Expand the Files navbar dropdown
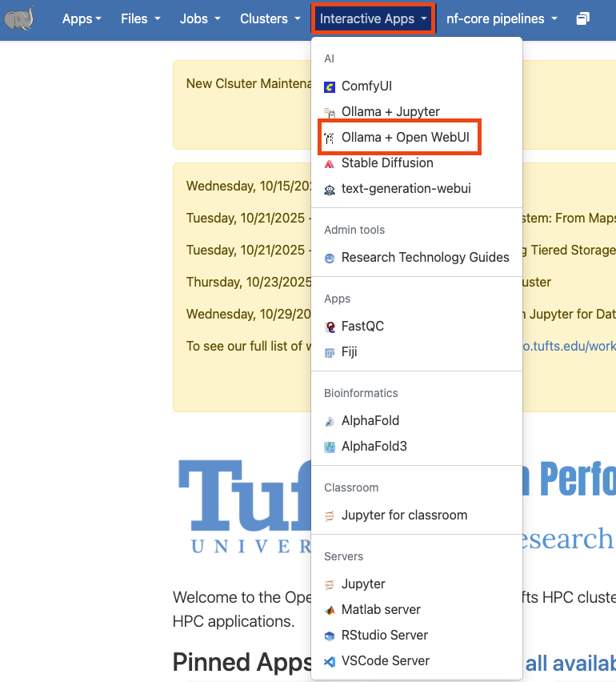The image size is (616, 682). point(141,18)
